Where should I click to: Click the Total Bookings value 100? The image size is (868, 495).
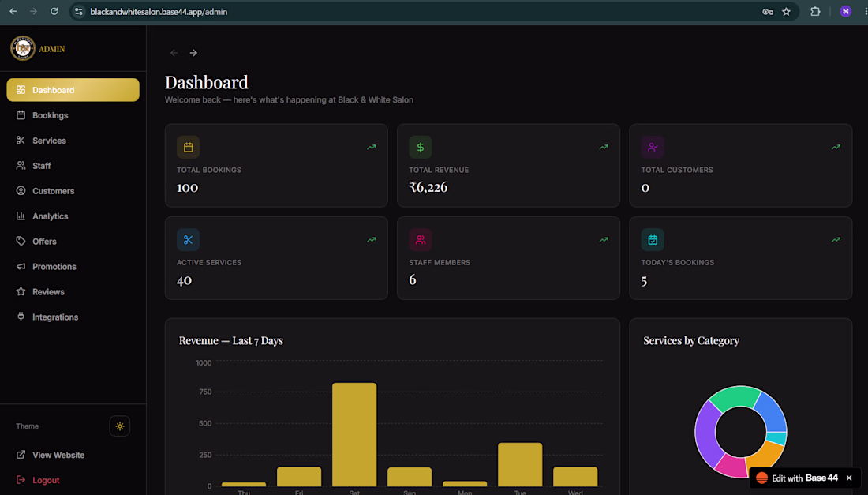(187, 188)
